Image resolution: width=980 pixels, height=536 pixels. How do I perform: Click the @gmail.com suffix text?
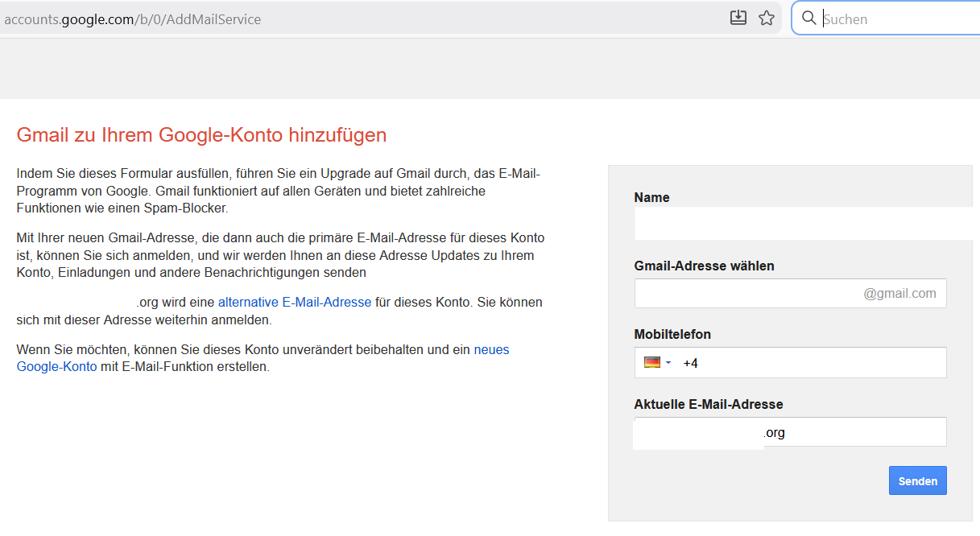click(x=899, y=294)
